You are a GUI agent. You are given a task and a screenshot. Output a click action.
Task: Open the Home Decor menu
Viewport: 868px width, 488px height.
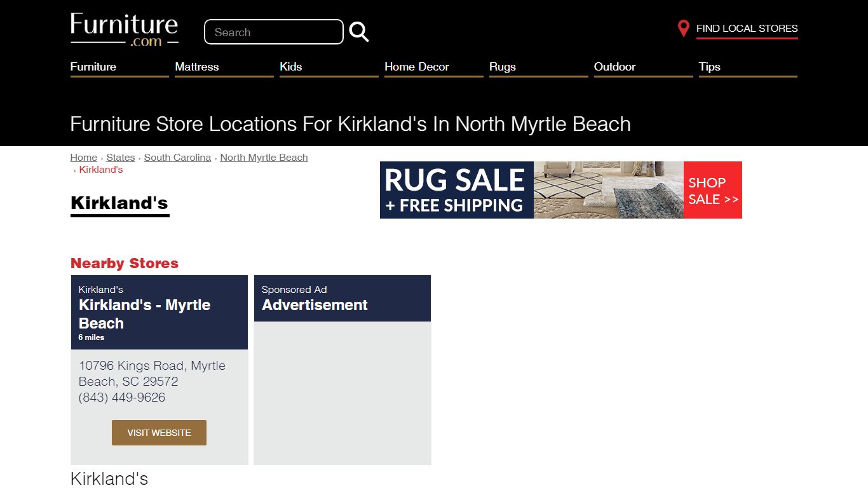tap(434, 67)
